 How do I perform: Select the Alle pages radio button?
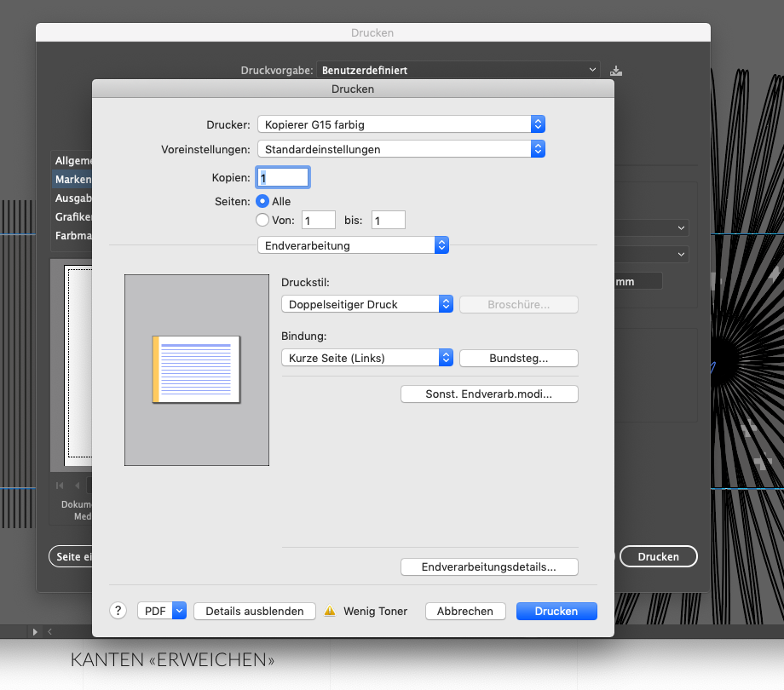(x=262, y=201)
